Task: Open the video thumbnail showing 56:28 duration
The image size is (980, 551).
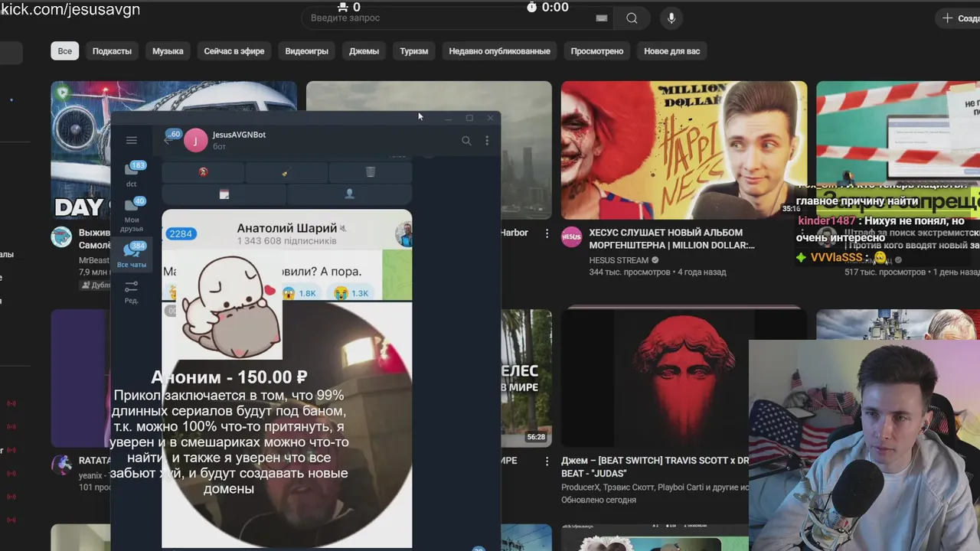Action: 527,377
